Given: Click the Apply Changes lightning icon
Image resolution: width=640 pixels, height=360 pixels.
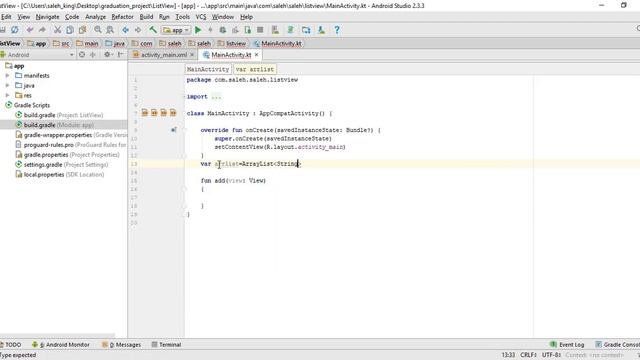Looking at the screenshot, I should click(211, 30).
